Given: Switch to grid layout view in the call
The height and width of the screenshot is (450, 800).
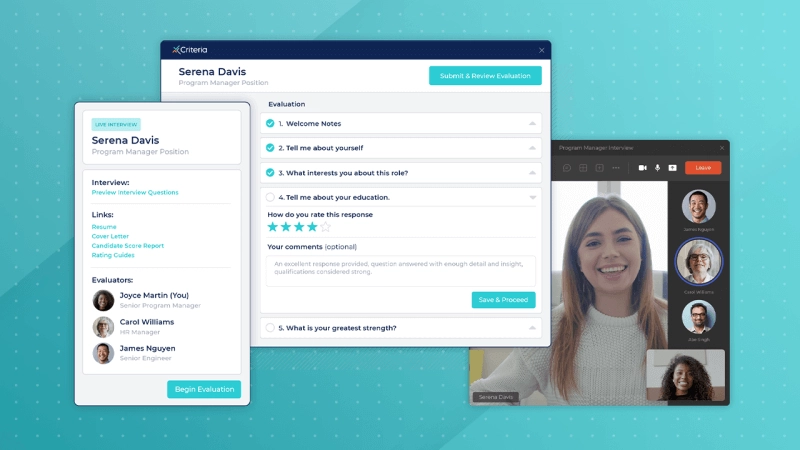Looking at the screenshot, I should 583,168.
